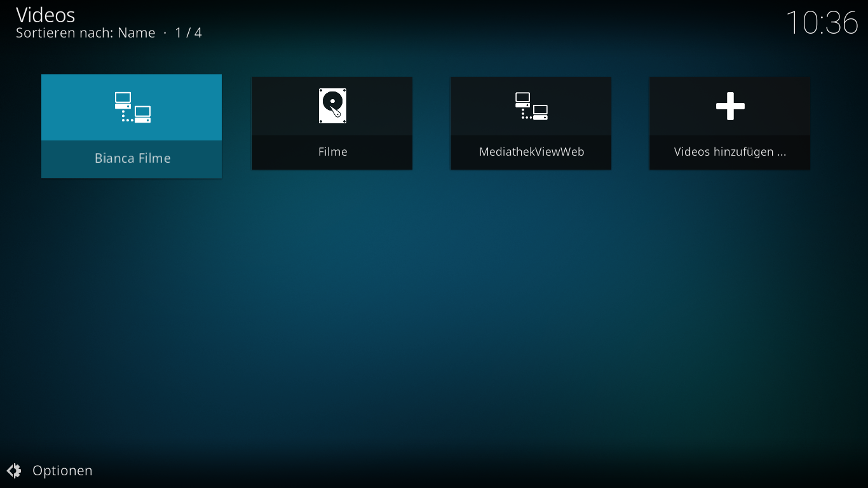Image resolution: width=868 pixels, height=488 pixels.
Task: Click the Videos heading
Action: coord(46,15)
